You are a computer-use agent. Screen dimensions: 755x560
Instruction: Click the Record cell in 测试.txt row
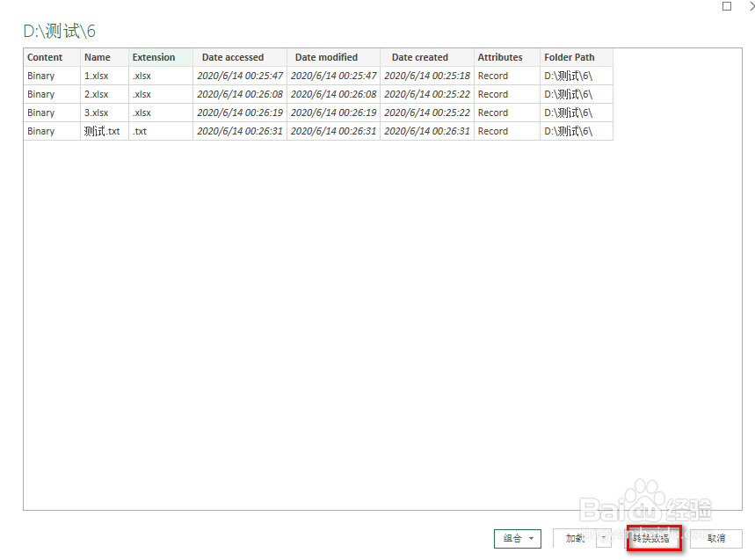507,131
